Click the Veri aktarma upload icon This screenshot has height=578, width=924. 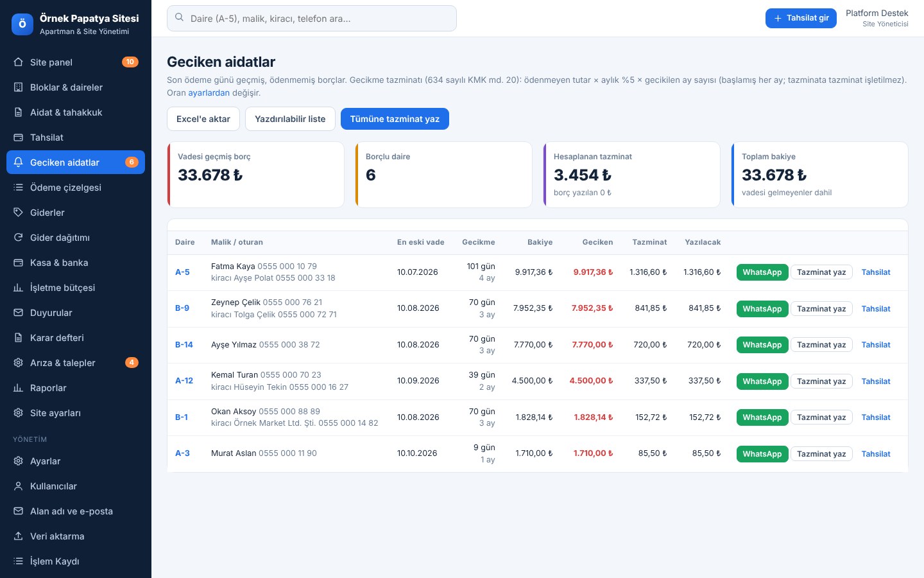[x=18, y=536]
